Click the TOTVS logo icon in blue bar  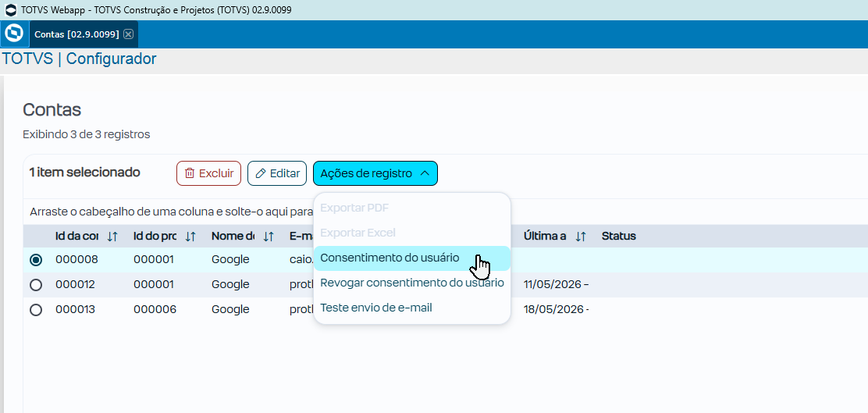[x=14, y=34]
